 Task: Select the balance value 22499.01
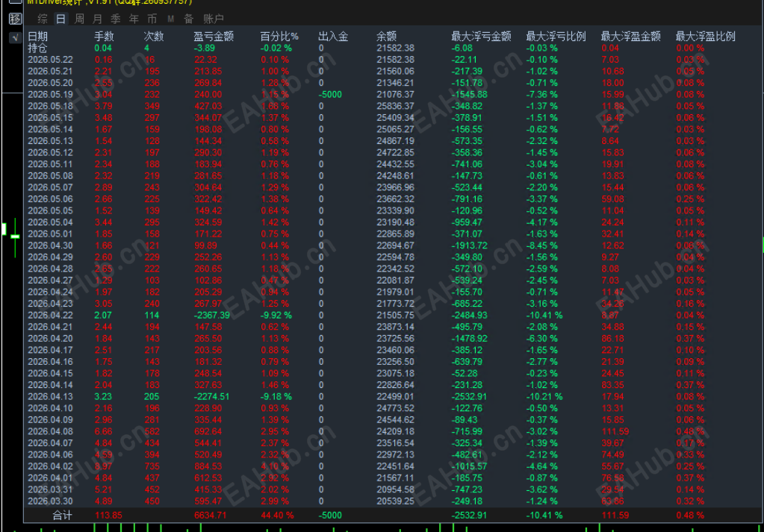pos(395,397)
